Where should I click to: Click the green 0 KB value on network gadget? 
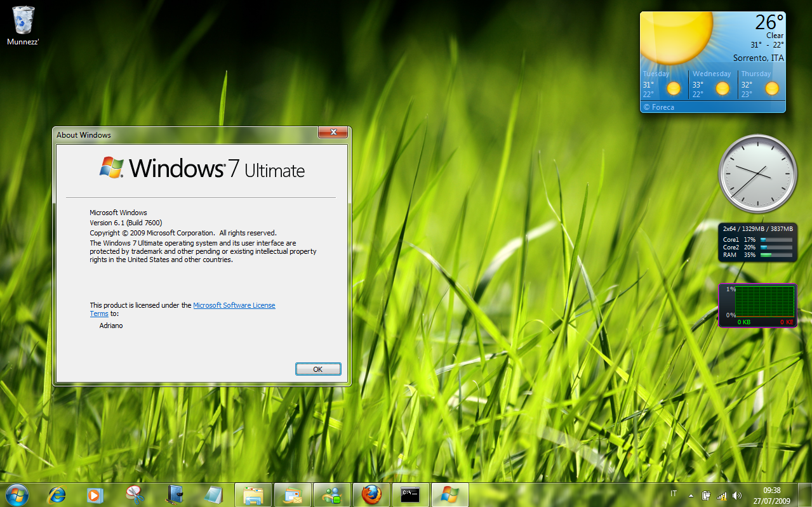[743, 322]
